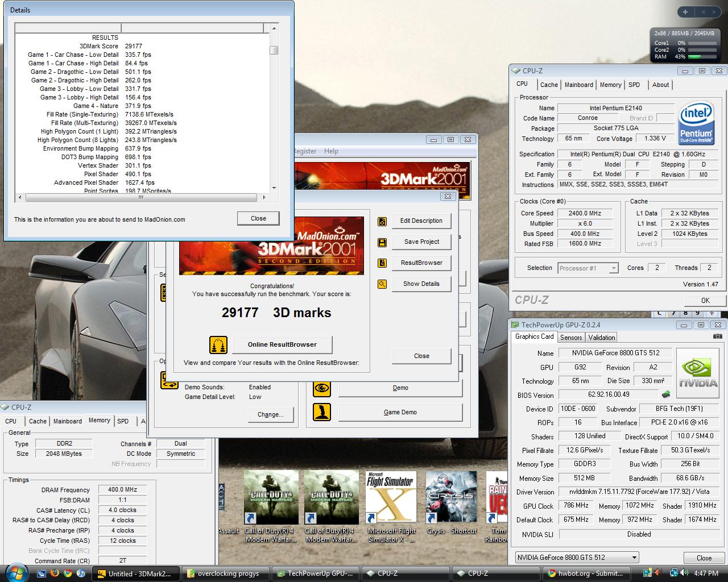Close the 3DMark score dialog
728x582 pixels.
tap(421, 356)
